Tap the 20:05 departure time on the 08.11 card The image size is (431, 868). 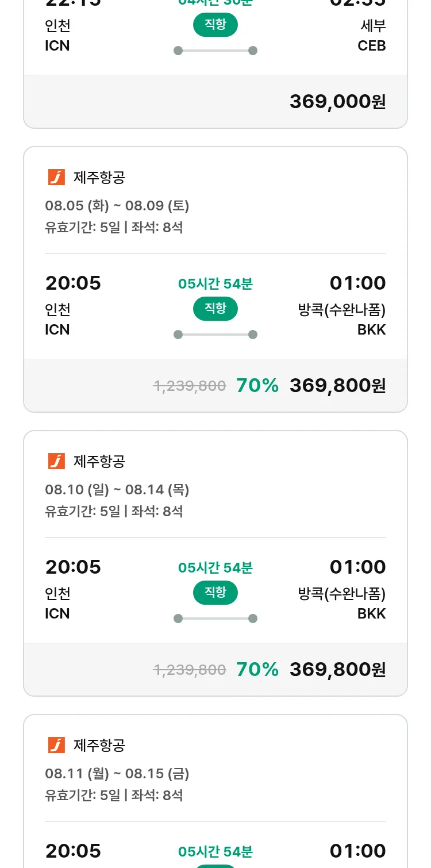pyautogui.click(x=73, y=851)
